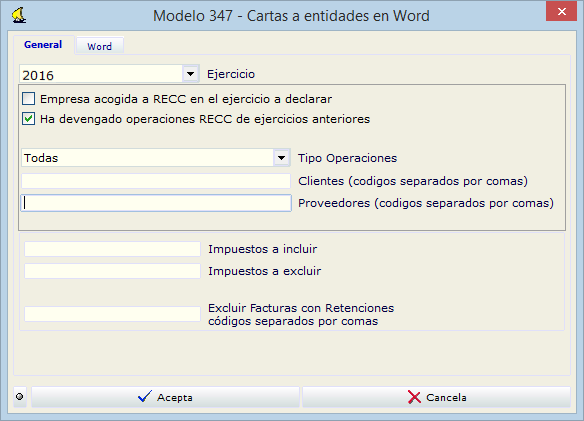Click the Ejercicio label text

pyautogui.click(x=231, y=74)
